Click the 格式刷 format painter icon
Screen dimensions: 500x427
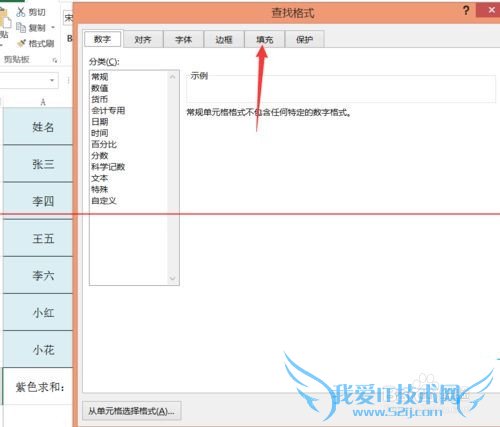[x=21, y=43]
